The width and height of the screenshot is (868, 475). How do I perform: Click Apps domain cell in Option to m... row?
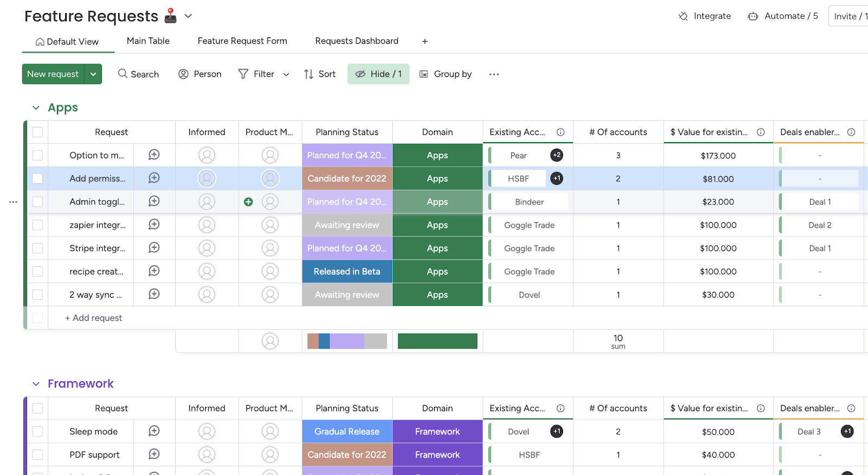pyautogui.click(x=437, y=156)
